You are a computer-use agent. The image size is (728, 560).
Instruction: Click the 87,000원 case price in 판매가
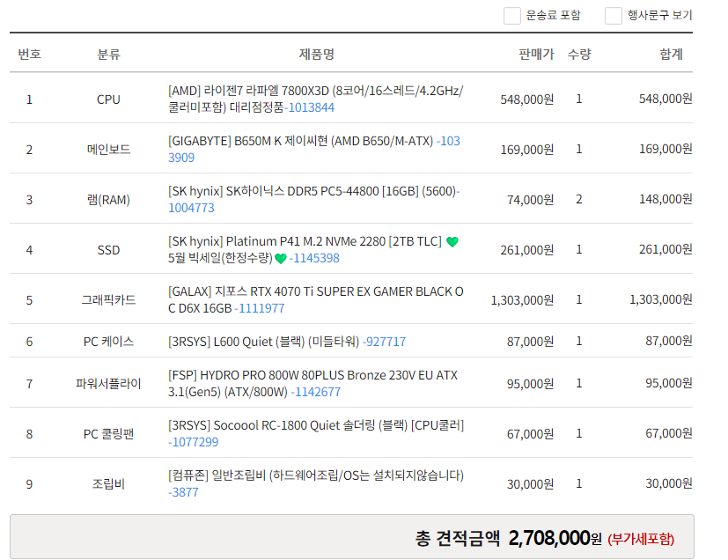530,342
